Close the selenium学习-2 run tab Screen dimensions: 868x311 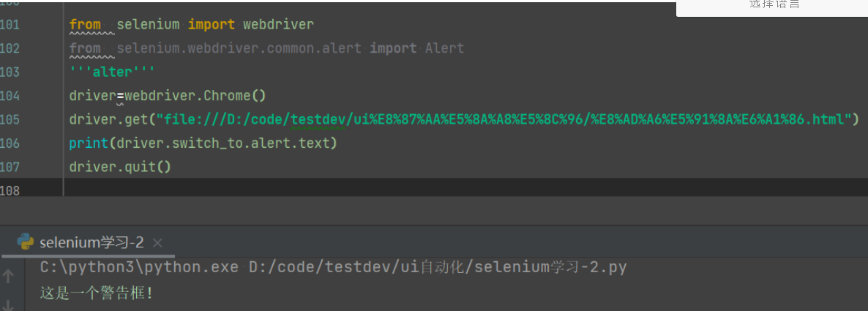coord(157,242)
